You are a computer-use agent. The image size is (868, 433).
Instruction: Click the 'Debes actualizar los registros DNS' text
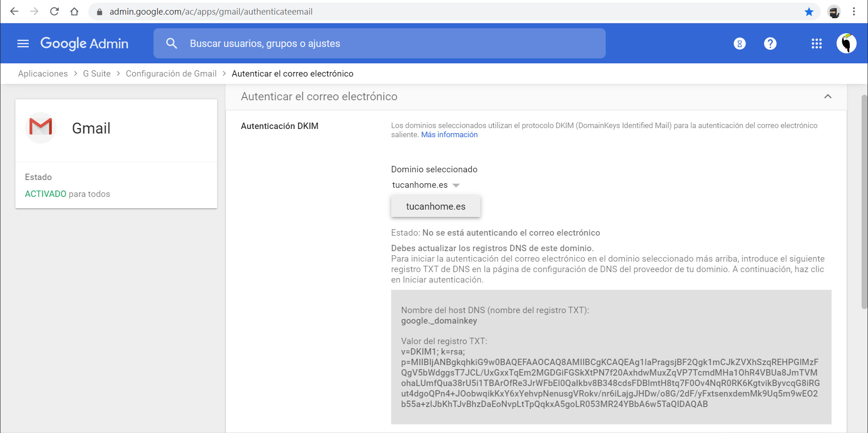[492, 248]
